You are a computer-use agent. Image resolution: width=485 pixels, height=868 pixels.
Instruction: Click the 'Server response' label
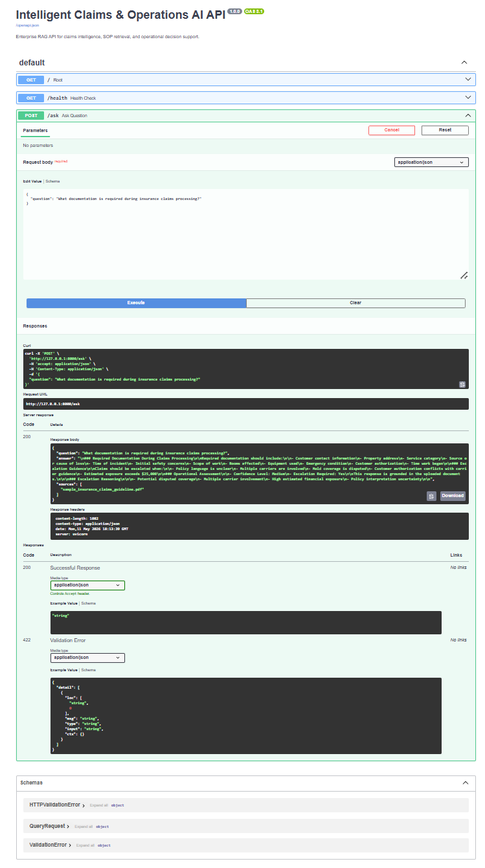[38, 415]
